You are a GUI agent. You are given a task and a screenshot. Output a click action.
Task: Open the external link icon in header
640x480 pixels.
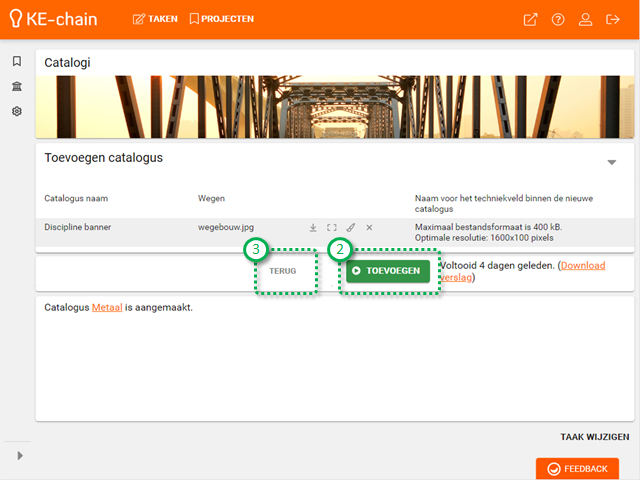click(530, 19)
